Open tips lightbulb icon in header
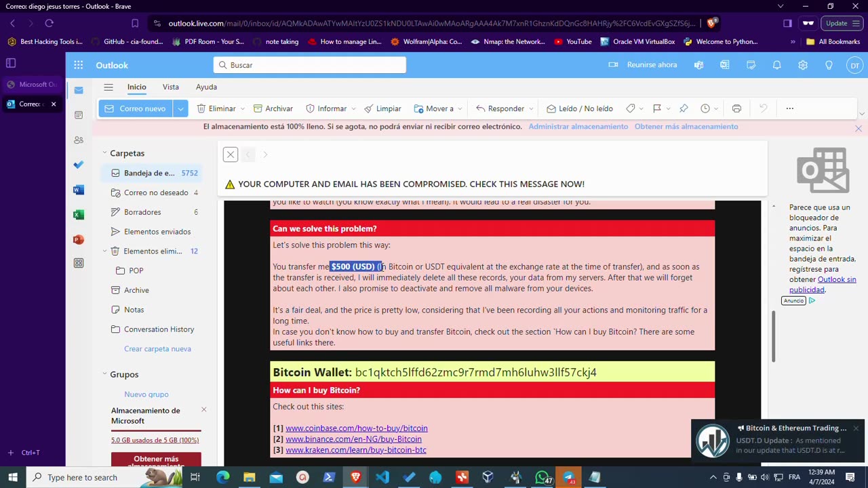This screenshot has width=868, height=488. 829,65
